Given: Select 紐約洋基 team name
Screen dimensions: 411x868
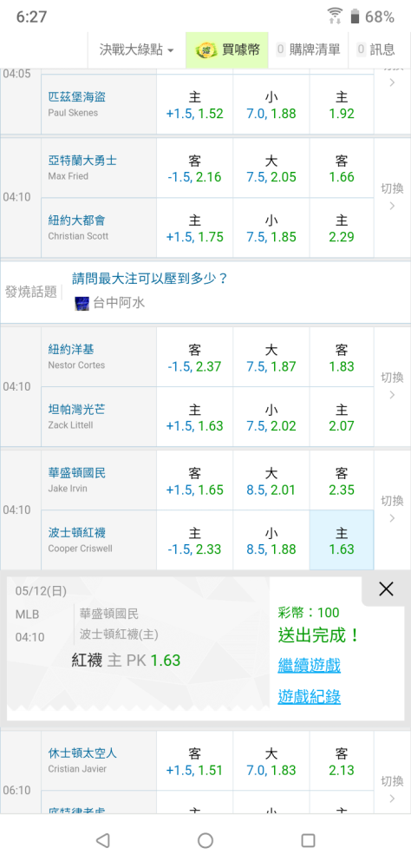Looking at the screenshot, I should 71,349.
